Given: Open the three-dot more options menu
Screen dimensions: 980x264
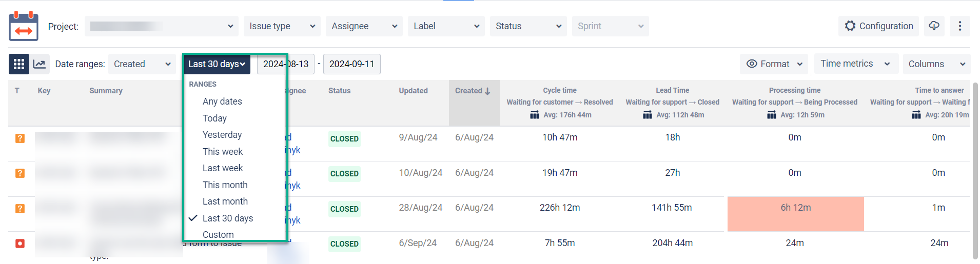Looking at the screenshot, I should 959,26.
